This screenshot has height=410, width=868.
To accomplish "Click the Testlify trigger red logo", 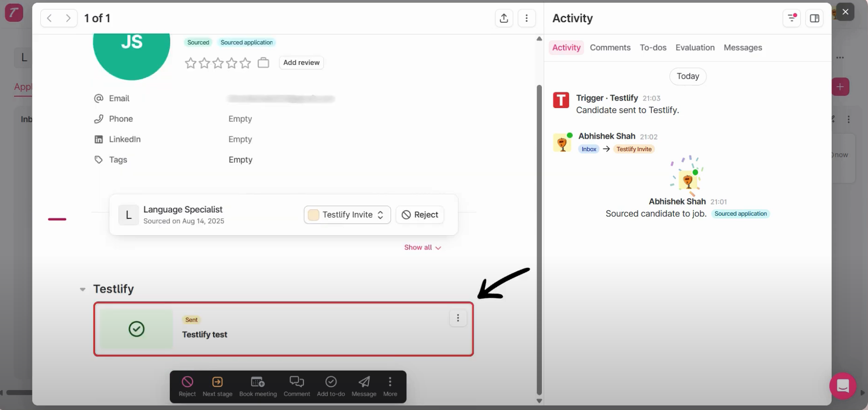I will (x=561, y=100).
